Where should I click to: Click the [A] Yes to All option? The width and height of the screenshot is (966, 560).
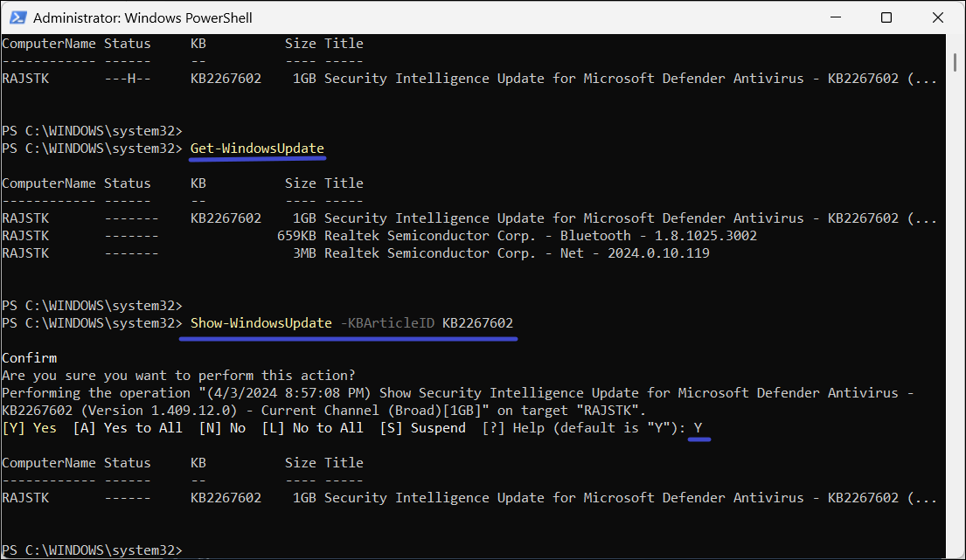tap(128, 428)
